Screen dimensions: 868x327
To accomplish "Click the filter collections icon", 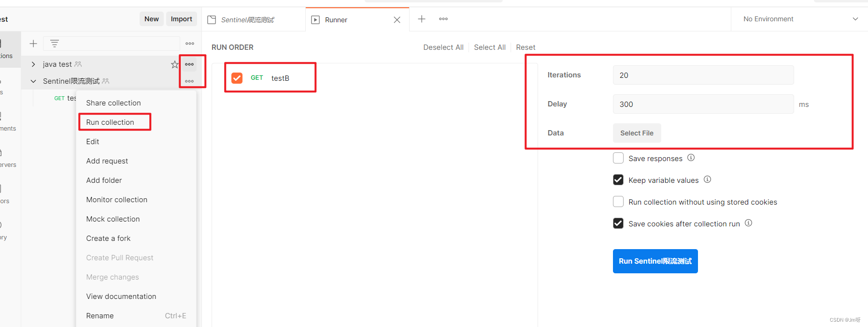I will click(55, 44).
